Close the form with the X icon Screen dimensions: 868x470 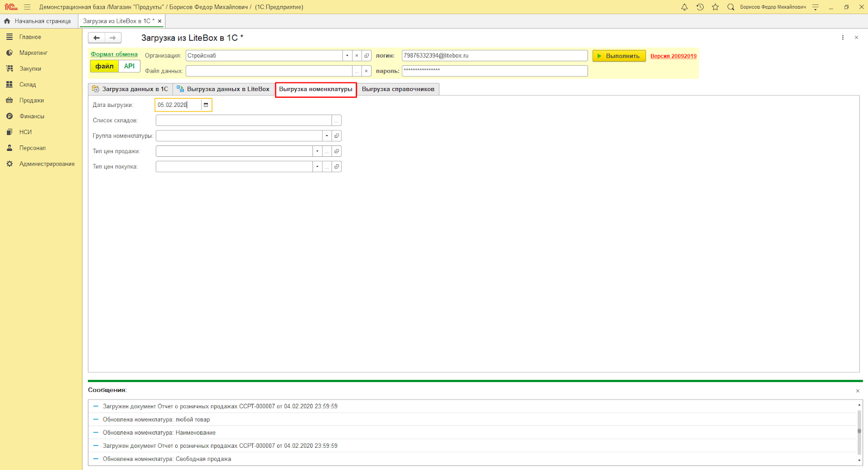point(857,37)
